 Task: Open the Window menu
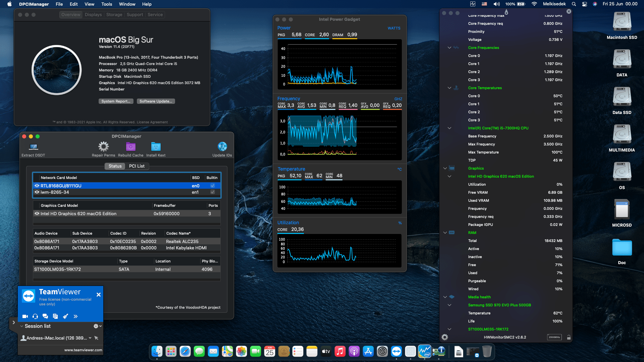tap(127, 4)
